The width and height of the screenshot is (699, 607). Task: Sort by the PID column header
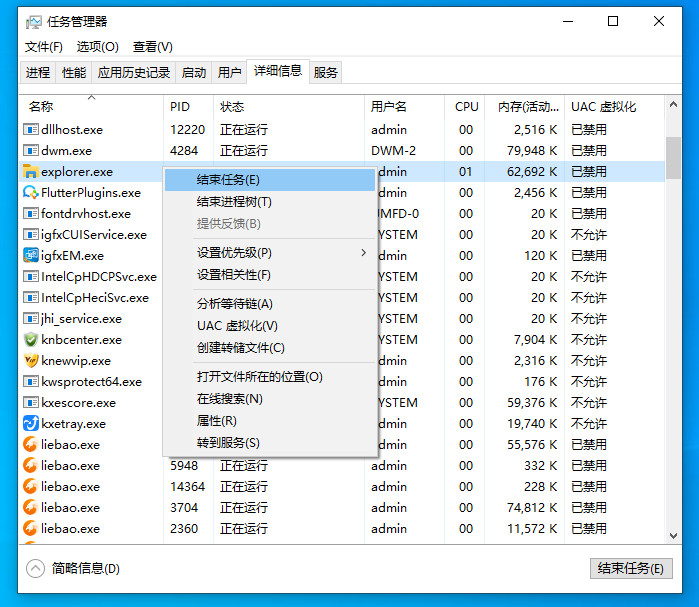coord(180,106)
